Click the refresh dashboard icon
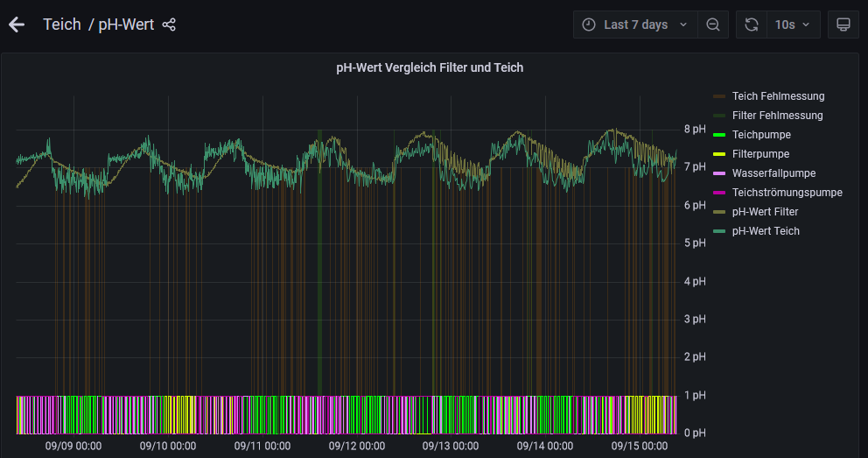Screen dimensions: 868x458 coord(751,25)
